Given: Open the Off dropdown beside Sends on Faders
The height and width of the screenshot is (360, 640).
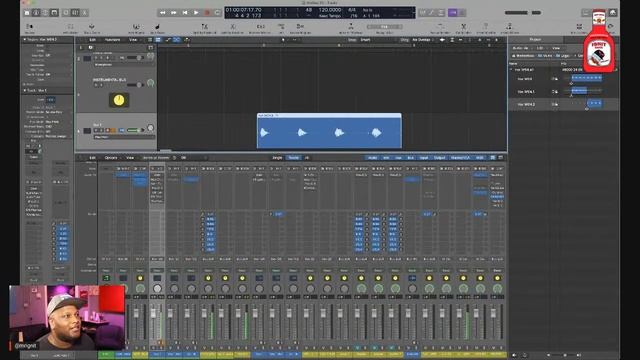Looking at the screenshot, I should pos(184,158).
